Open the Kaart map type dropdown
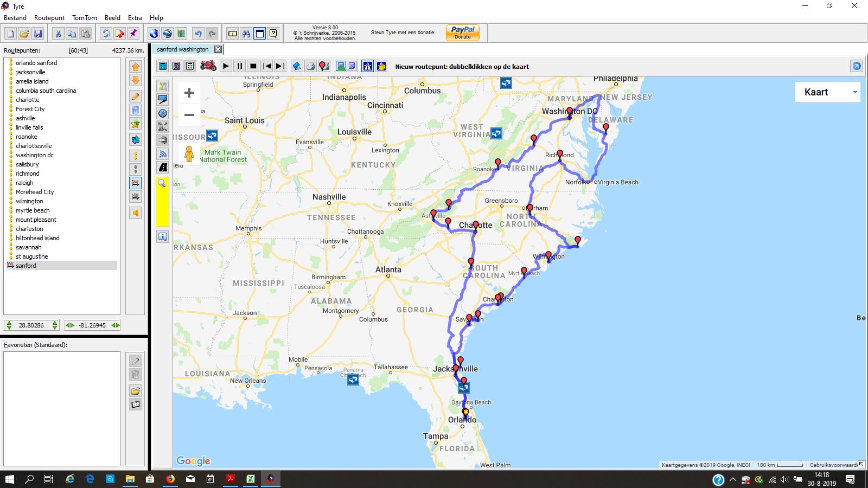Image resolution: width=868 pixels, height=488 pixels. click(827, 92)
